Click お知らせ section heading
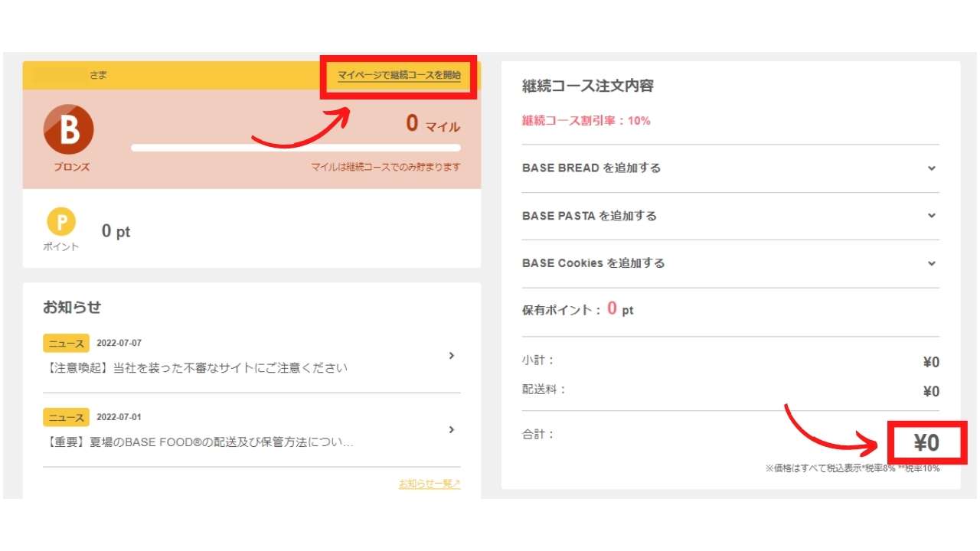The height and width of the screenshot is (551, 980). (72, 308)
